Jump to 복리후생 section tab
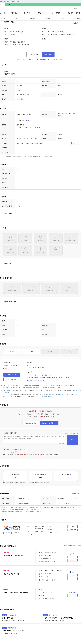The width and height of the screenshot is (81, 644). [48, 18]
